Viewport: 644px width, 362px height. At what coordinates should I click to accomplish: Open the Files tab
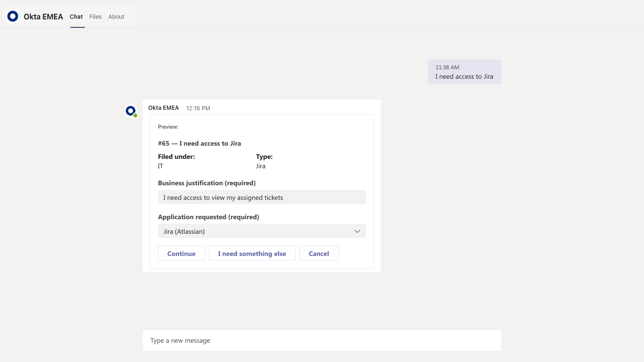coord(95,16)
